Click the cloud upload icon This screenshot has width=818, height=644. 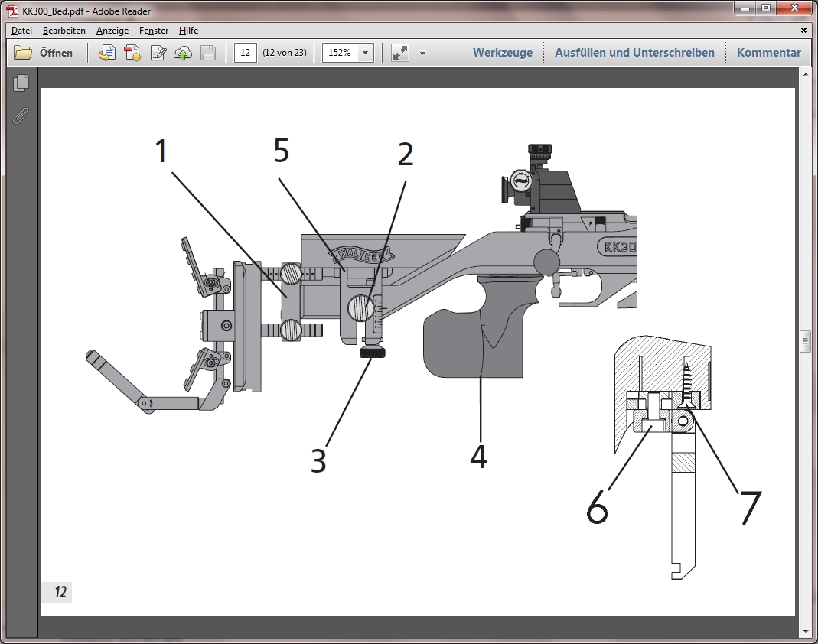coord(183,53)
